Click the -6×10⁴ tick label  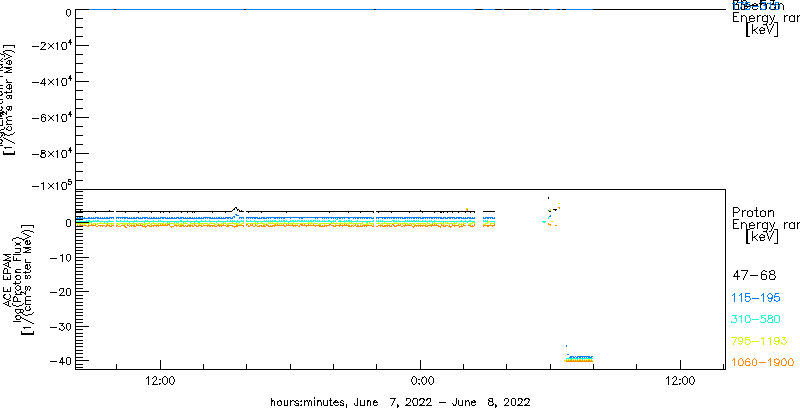coord(51,118)
